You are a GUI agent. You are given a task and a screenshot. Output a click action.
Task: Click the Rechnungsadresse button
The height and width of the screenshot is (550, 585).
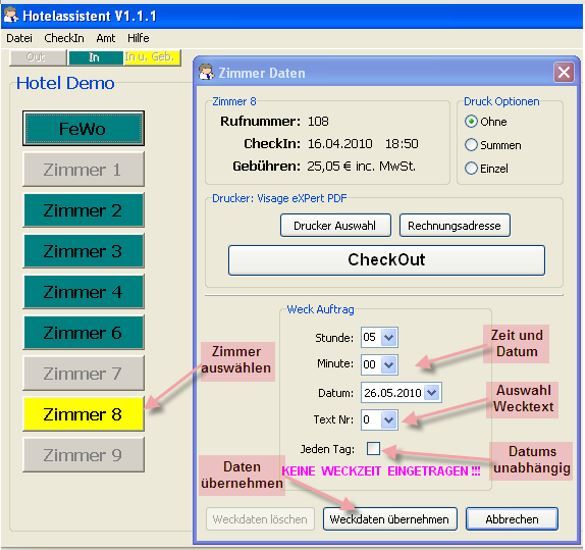[454, 225]
